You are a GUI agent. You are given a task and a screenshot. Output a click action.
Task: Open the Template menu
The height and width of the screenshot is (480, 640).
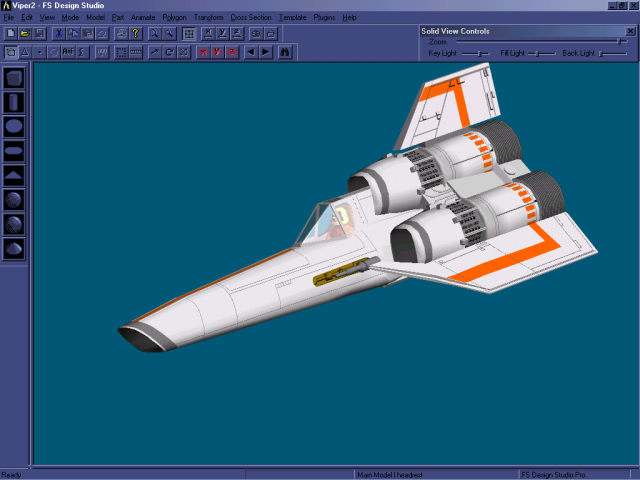(293, 18)
